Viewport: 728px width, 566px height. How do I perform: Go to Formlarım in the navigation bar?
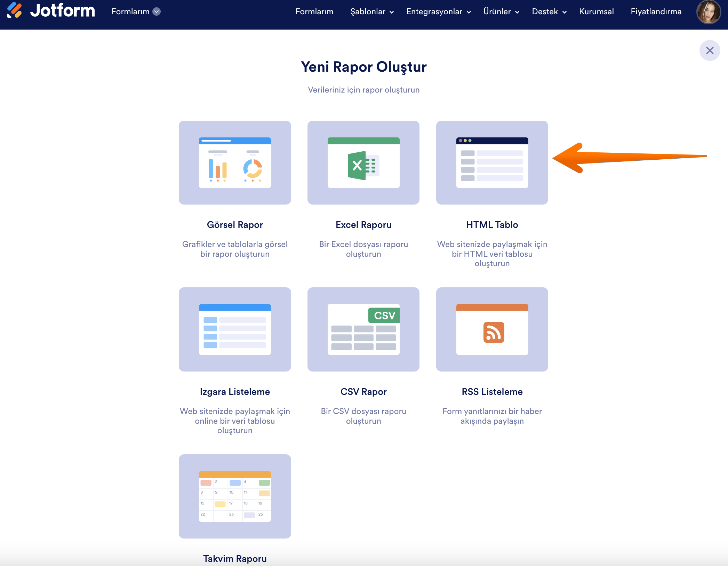click(x=314, y=11)
